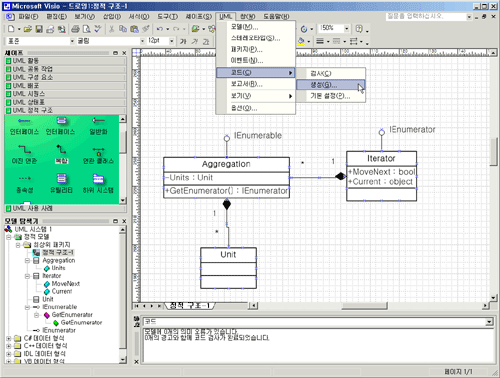Click the help question input field
This screenshot has width=500, height=378.
coord(426,16)
